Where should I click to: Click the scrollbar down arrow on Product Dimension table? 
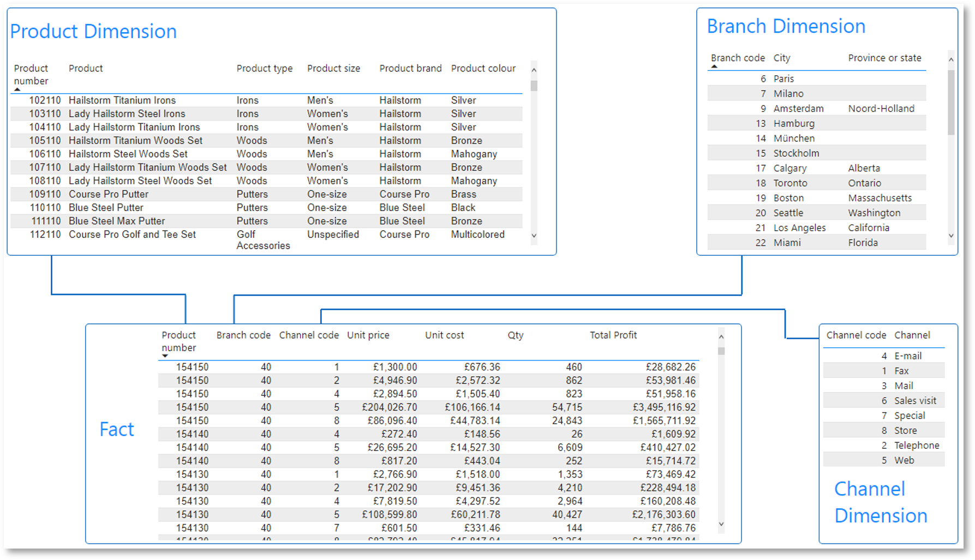pyautogui.click(x=534, y=236)
